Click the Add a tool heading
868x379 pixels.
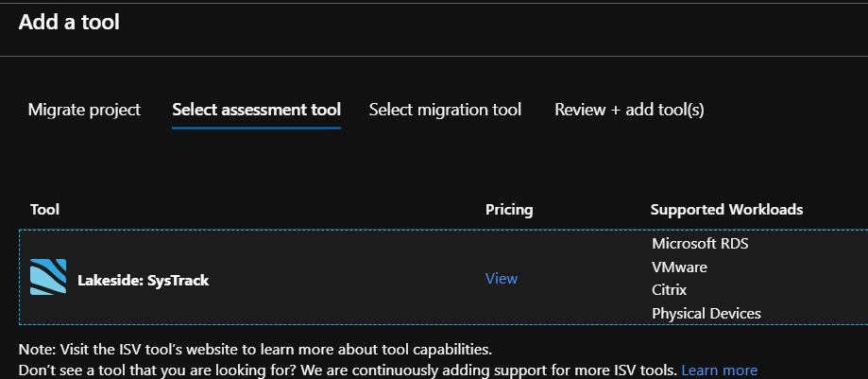click(x=69, y=21)
